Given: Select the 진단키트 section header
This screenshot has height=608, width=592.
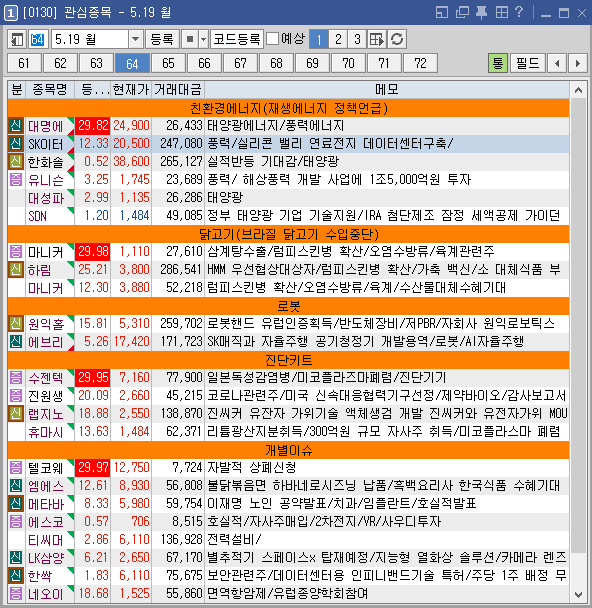Looking at the screenshot, I should 288,360.
